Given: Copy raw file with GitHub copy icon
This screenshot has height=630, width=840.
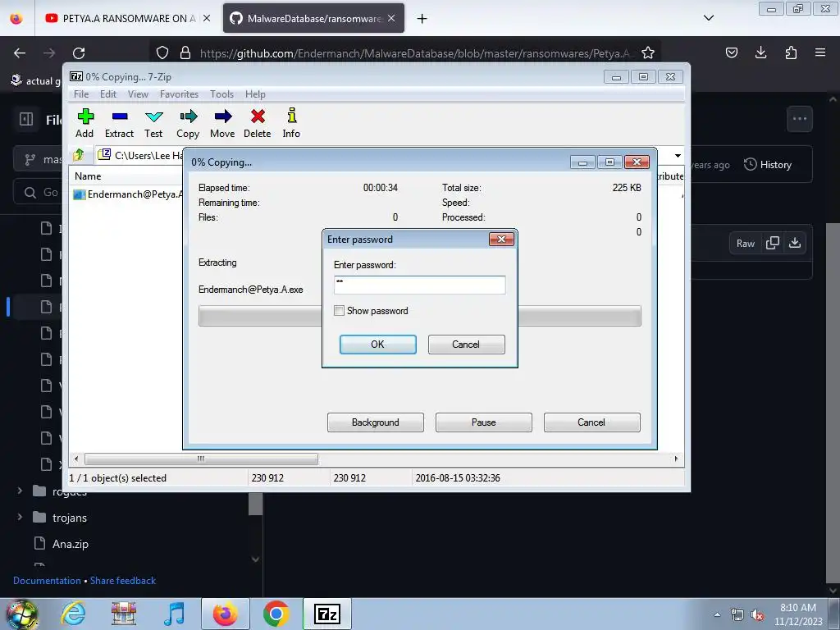Looking at the screenshot, I should click(x=773, y=243).
